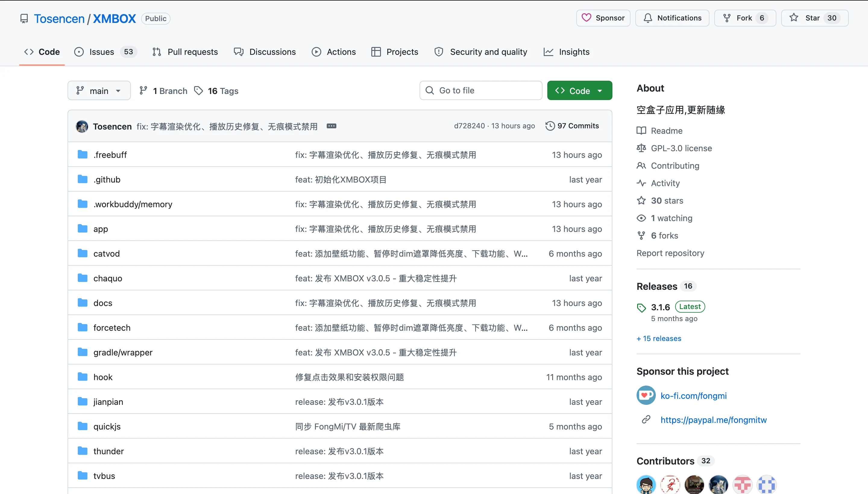Open the Contributing link
The height and width of the screenshot is (494, 868).
[668, 166]
